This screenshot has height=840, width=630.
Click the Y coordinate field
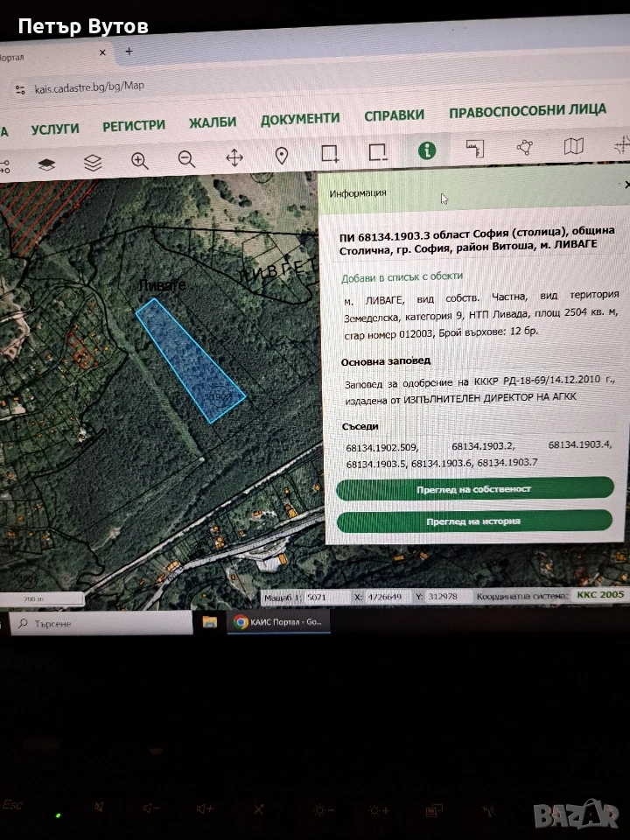[x=448, y=596]
